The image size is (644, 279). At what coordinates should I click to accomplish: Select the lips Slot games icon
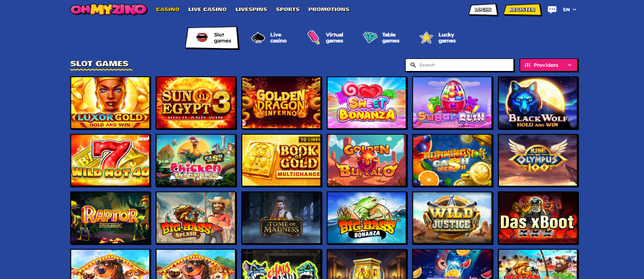click(x=202, y=37)
